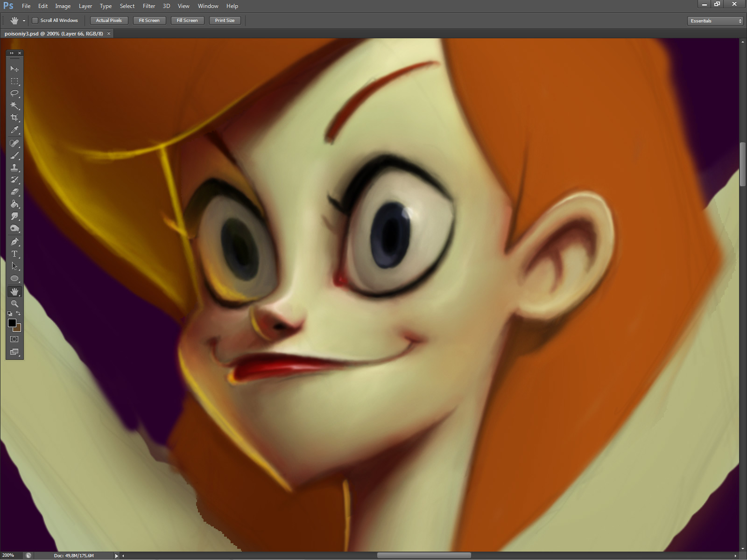The height and width of the screenshot is (560, 747).
Task: Switch to the poisoniy3.psd document tab
Action: [x=54, y=34]
